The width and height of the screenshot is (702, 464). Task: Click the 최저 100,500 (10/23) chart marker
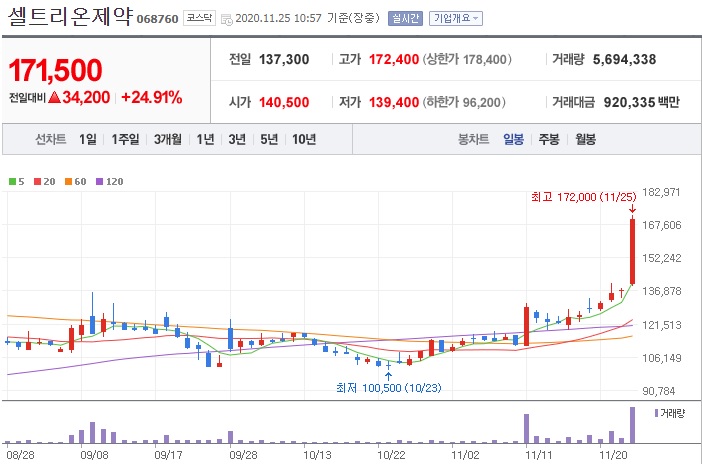point(389,387)
